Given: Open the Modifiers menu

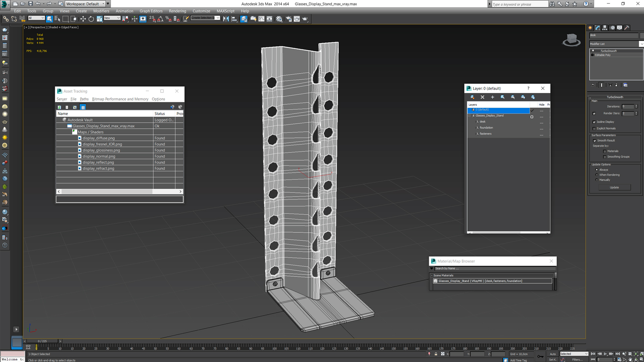Looking at the screenshot, I should pos(101,11).
